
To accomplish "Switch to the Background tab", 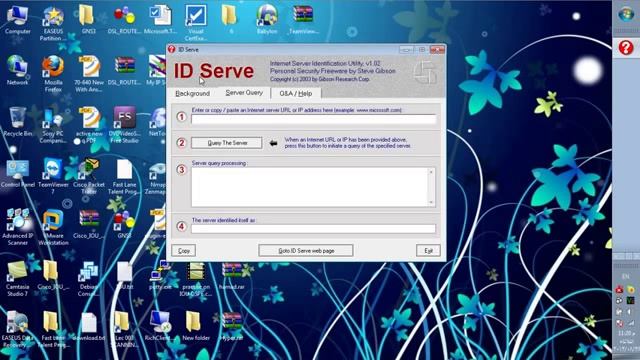I will coord(192,93).
